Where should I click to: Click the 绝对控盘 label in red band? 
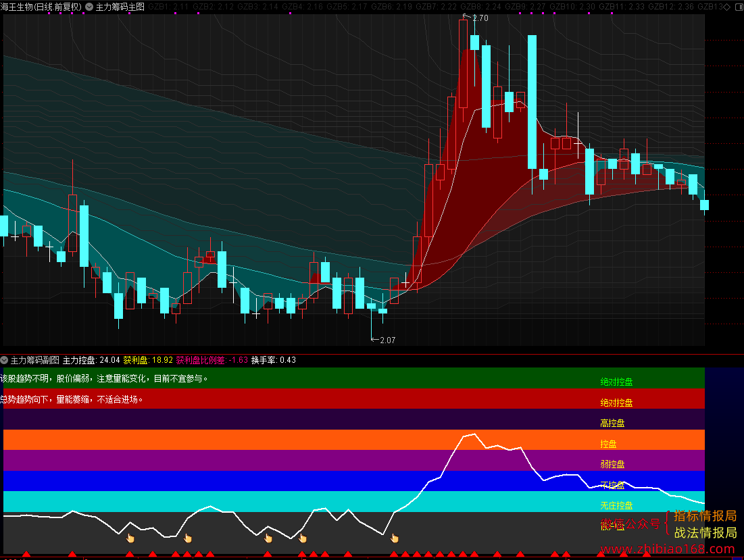[x=616, y=403]
